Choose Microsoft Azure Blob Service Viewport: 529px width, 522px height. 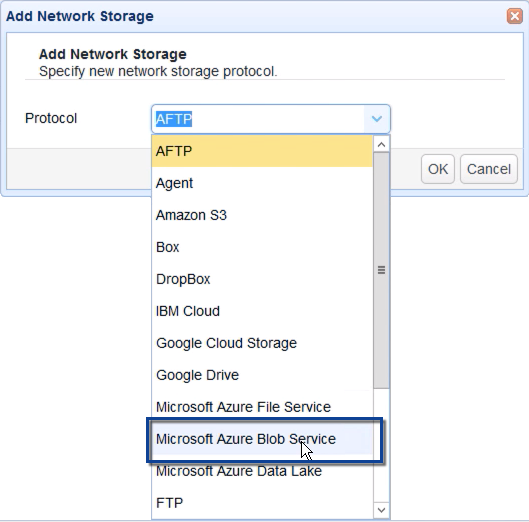[262, 439]
